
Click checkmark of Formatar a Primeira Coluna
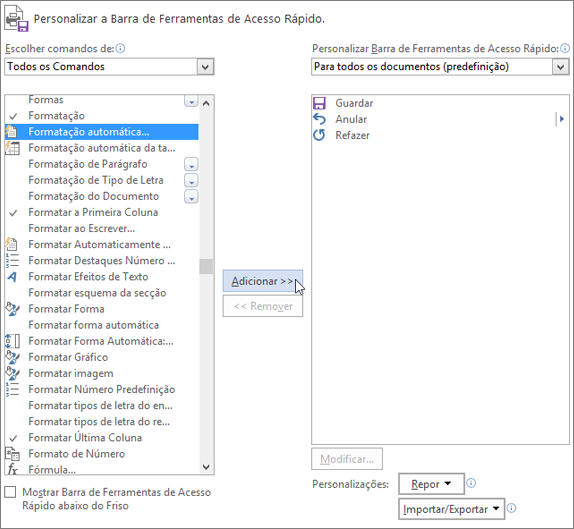[x=14, y=213]
